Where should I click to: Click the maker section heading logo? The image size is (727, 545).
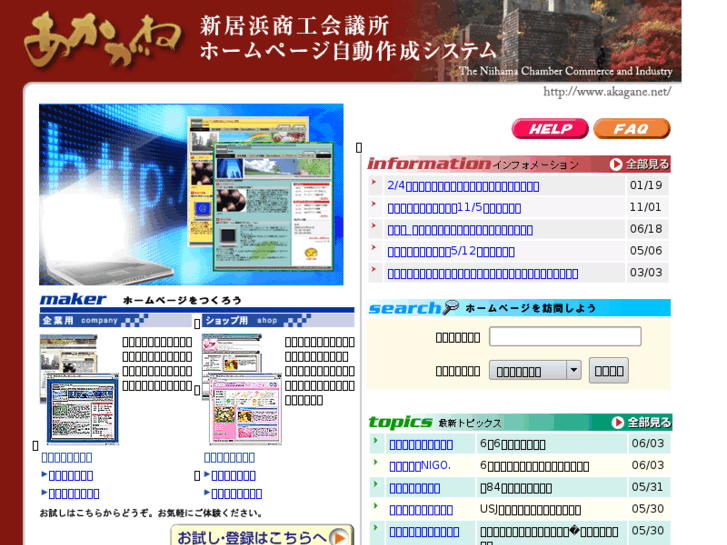point(73,300)
